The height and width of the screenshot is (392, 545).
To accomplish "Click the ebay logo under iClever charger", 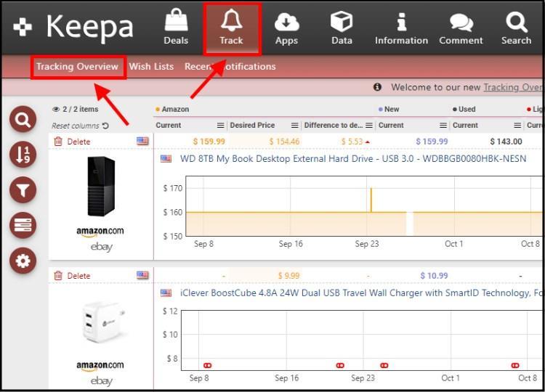I will [102, 381].
